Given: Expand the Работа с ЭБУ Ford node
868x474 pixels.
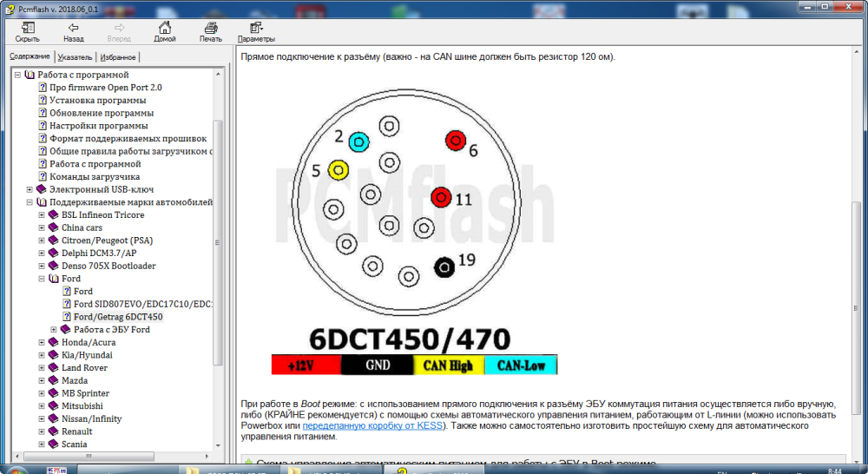Looking at the screenshot, I should [54, 330].
